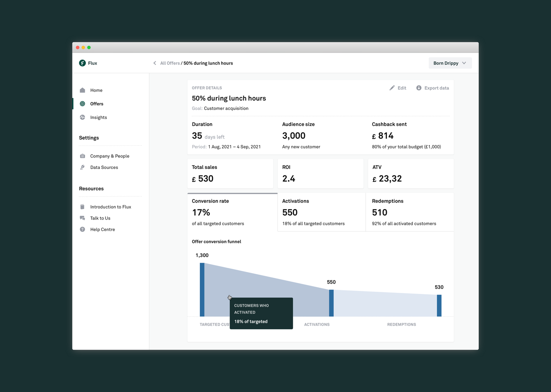Click the ATV £ 23,32 card
Viewport: 551px width, 392px height.
(411, 174)
